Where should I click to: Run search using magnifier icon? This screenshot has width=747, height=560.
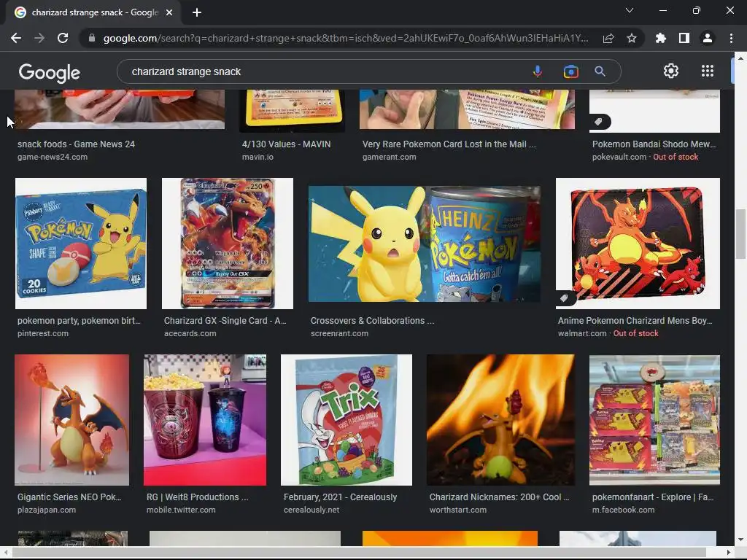tap(600, 71)
